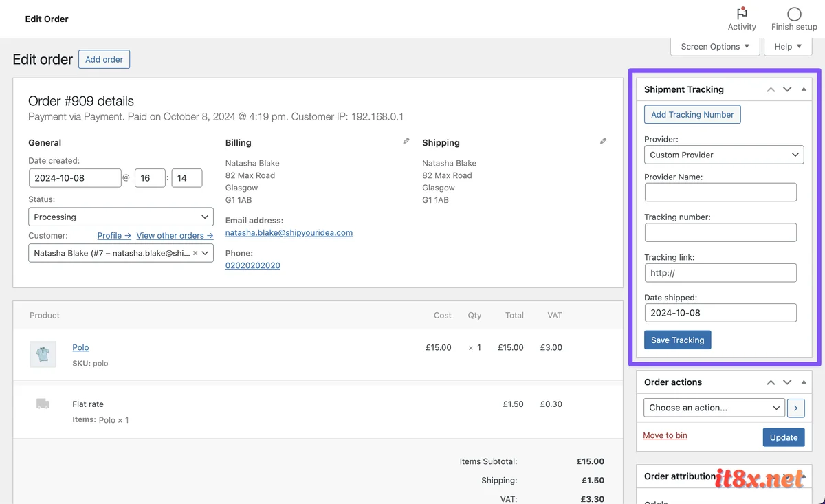
Task: Move Shipment Tracking panel up
Action: tap(771, 89)
